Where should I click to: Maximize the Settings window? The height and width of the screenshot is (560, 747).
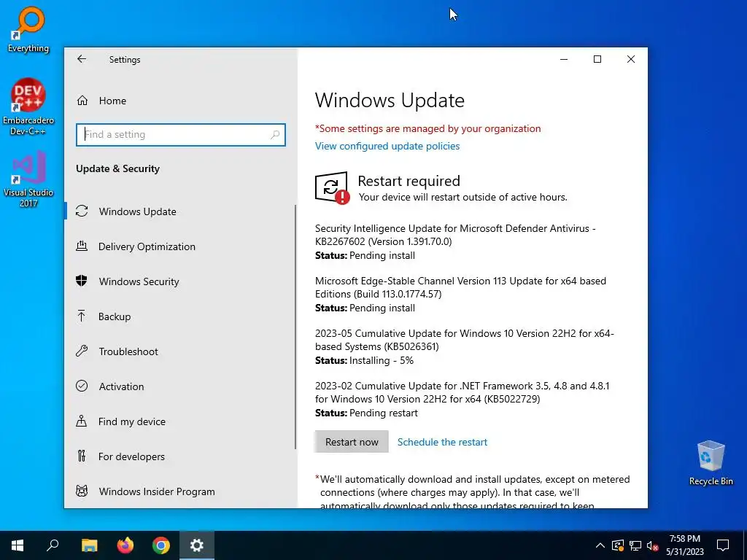pyautogui.click(x=597, y=59)
